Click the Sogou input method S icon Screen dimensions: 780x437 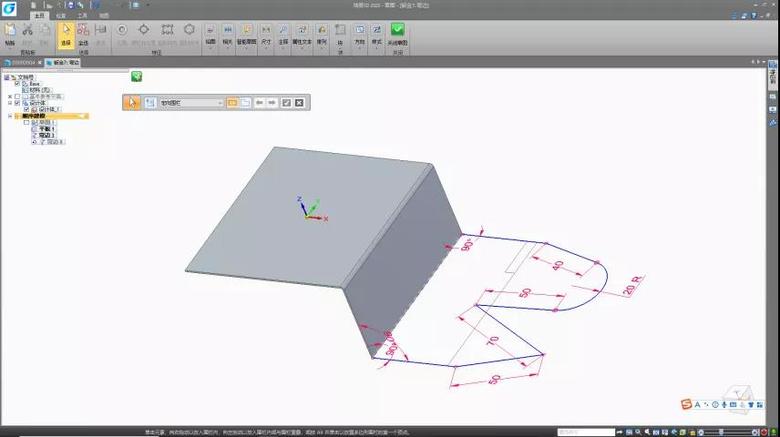[x=686, y=403]
